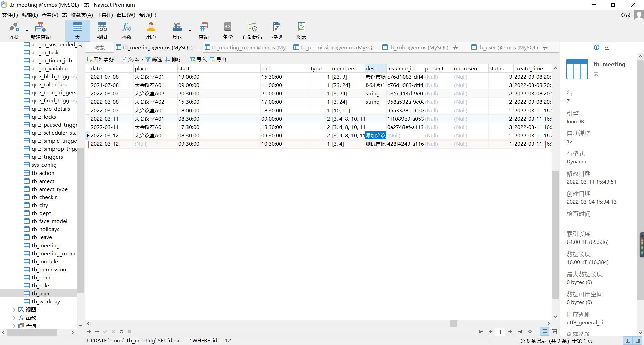Open the 查询 query toolbar icon
This screenshot has width=644, height=345.
[x=204, y=31]
